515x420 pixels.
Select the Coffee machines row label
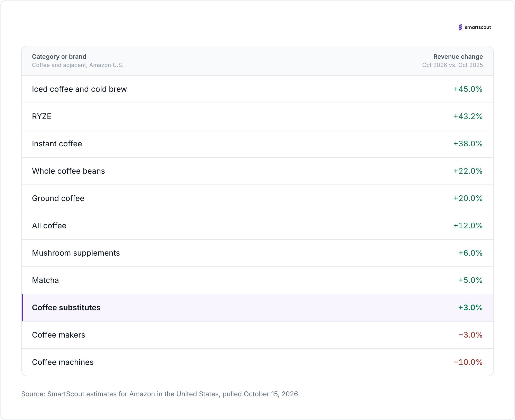pyautogui.click(x=63, y=362)
